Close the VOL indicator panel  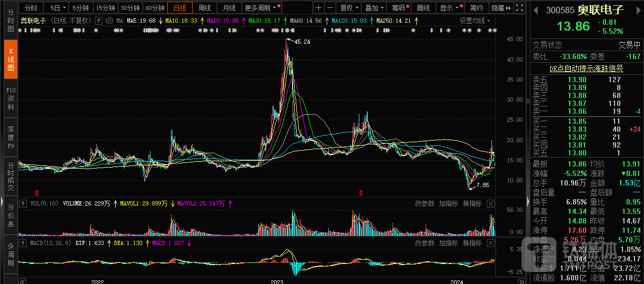pos(490,203)
